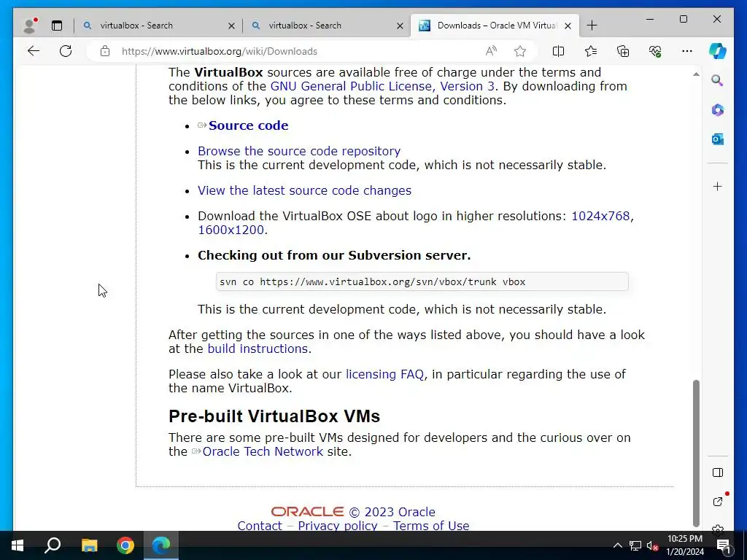Open the Collections icon
747x560 pixels.
(623, 51)
